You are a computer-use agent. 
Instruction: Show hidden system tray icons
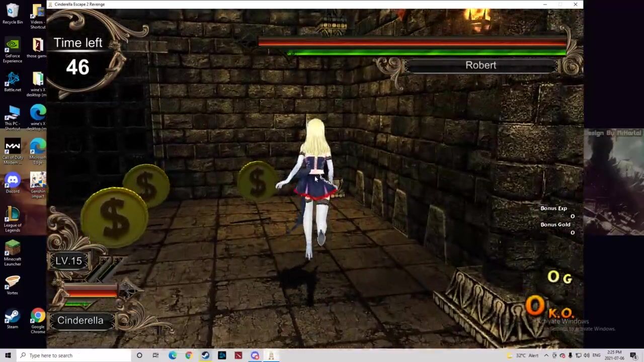[x=546, y=355]
